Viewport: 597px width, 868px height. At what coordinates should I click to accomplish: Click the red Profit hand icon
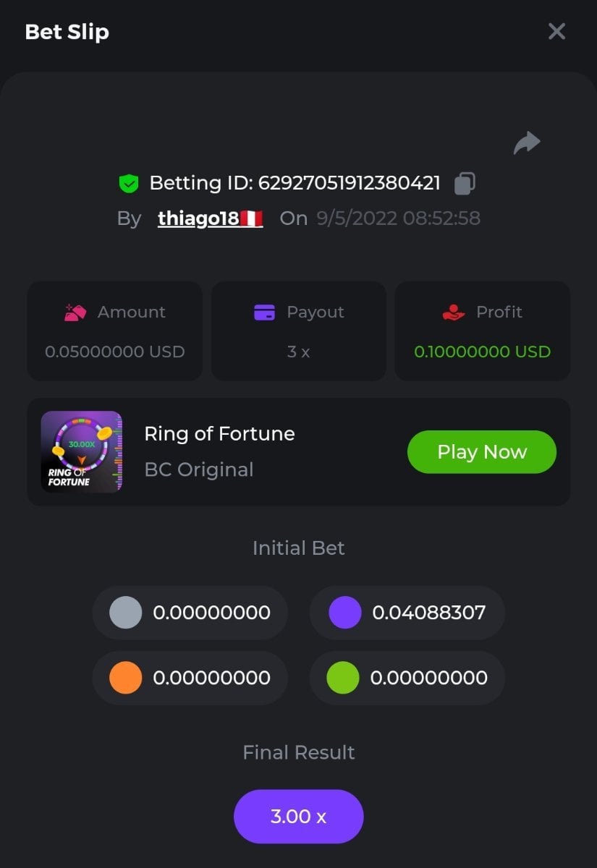(x=453, y=312)
